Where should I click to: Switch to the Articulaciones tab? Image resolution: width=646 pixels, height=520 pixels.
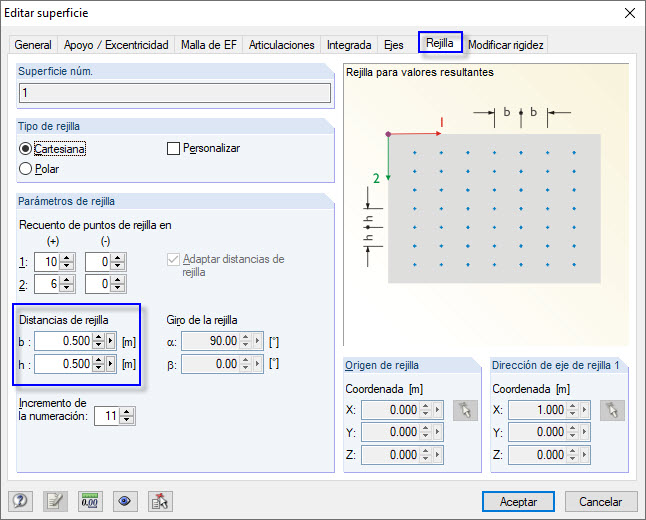[x=281, y=45]
